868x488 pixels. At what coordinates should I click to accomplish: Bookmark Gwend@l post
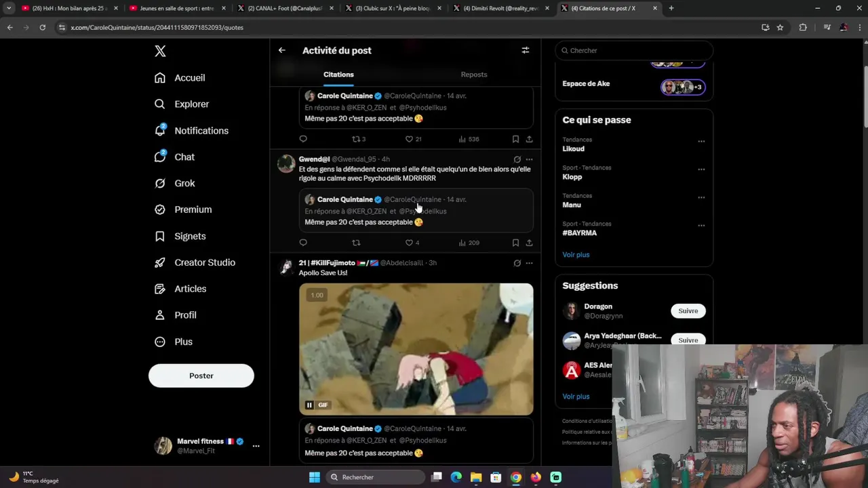coord(515,243)
